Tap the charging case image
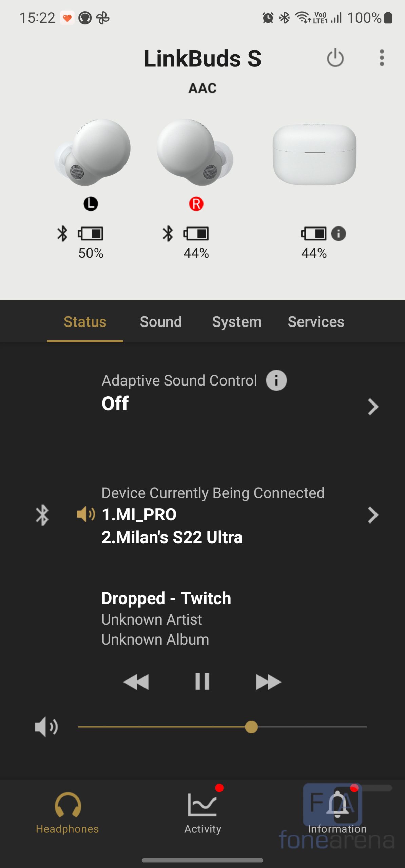The height and width of the screenshot is (868, 405). [314, 154]
